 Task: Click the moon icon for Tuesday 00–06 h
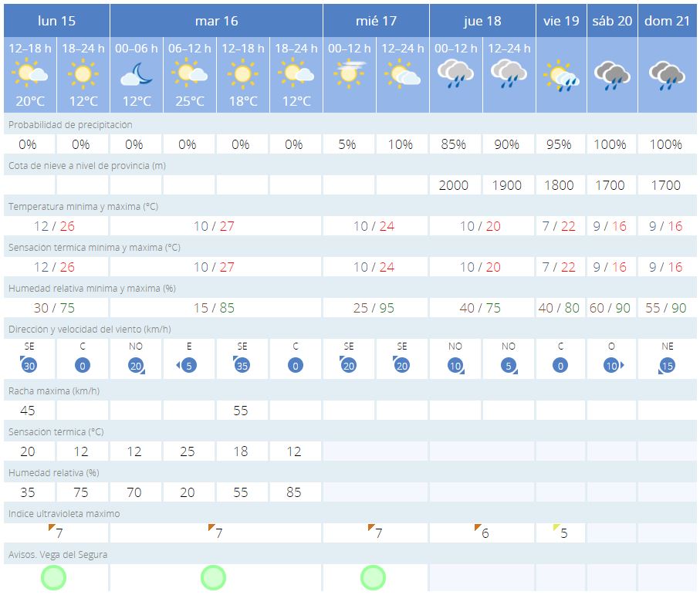136,75
